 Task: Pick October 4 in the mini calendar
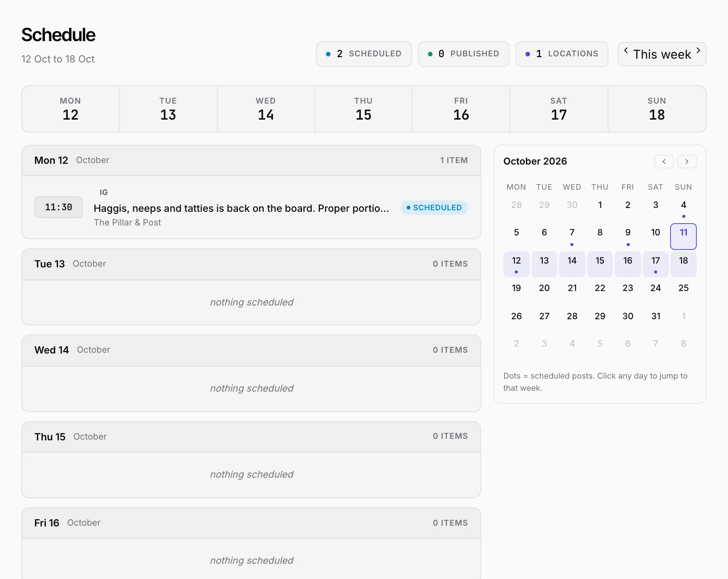(683, 208)
